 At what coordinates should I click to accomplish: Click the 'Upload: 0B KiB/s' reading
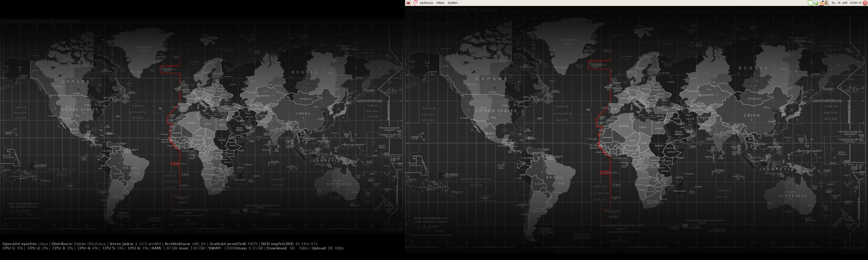tap(327, 248)
